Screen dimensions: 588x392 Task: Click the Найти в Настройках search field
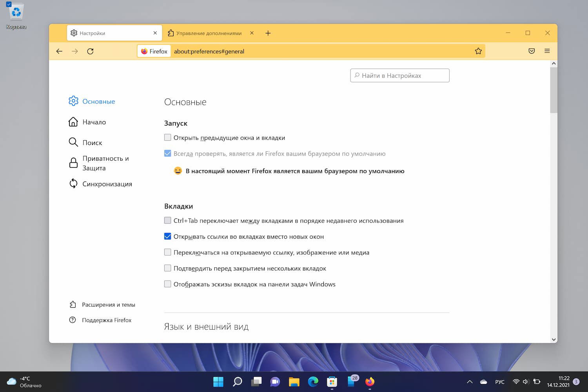[400, 76]
